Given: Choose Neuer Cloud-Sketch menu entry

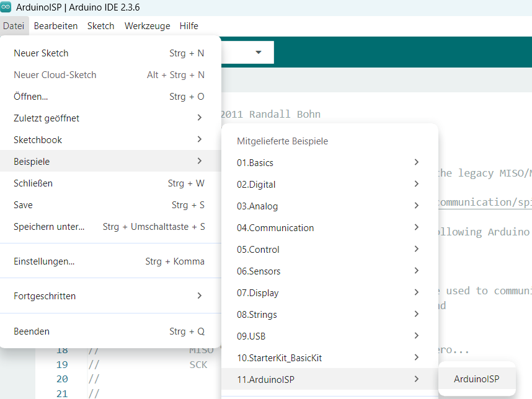Looking at the screenshot, I should 109,75.
